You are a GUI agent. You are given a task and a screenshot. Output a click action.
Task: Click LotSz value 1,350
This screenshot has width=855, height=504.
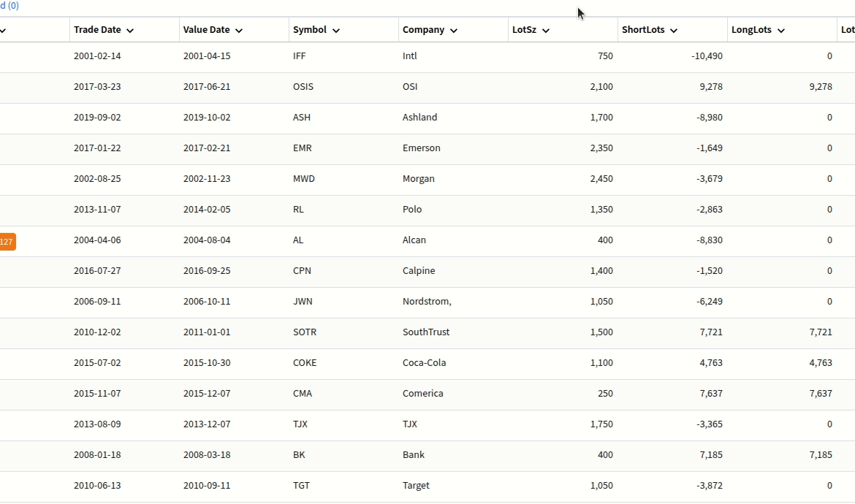click(601, 209)
